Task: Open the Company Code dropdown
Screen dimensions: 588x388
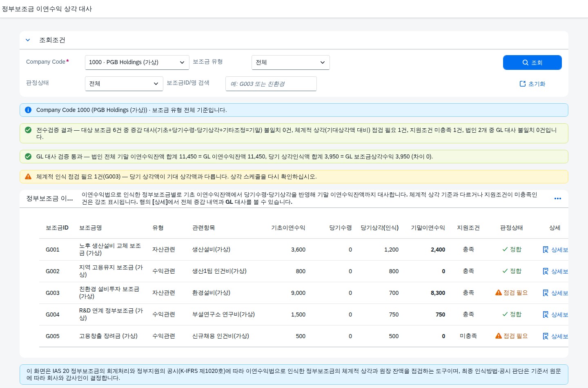Action: point(137,62)
